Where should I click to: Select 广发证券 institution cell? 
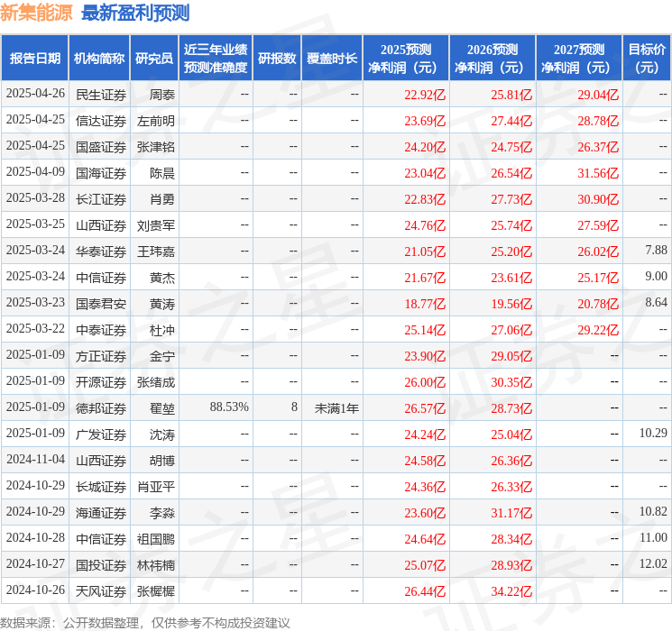click(x=101, y=434)
